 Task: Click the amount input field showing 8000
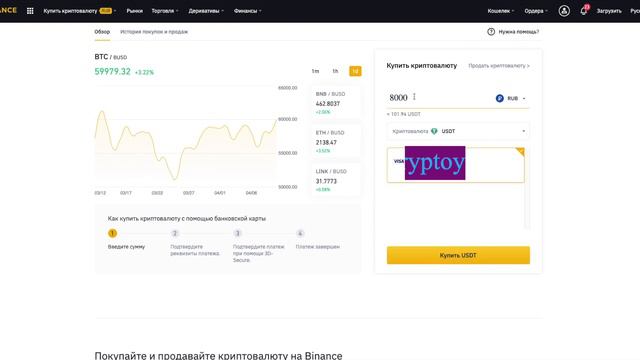[x=440, y=98]
